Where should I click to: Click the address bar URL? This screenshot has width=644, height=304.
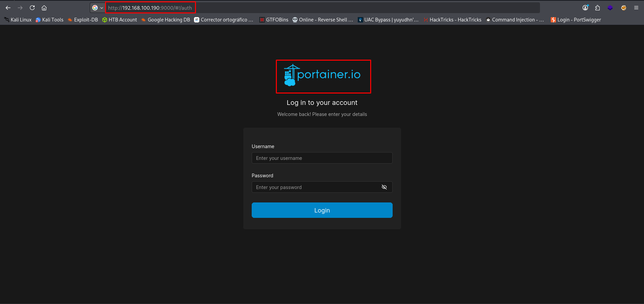pyautogui.click(x=150, y=8)
